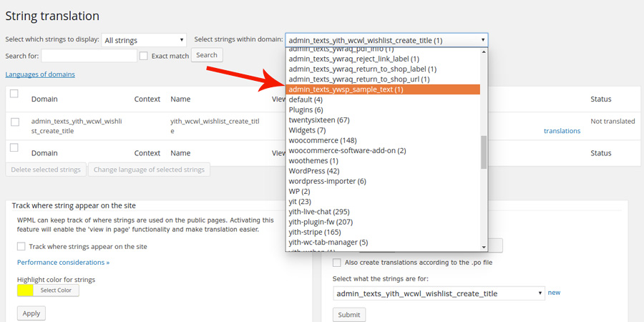Screen dimensions: 644x322
Task: Toggle the Exact match checkbox
Action: [x=143, y=56]
